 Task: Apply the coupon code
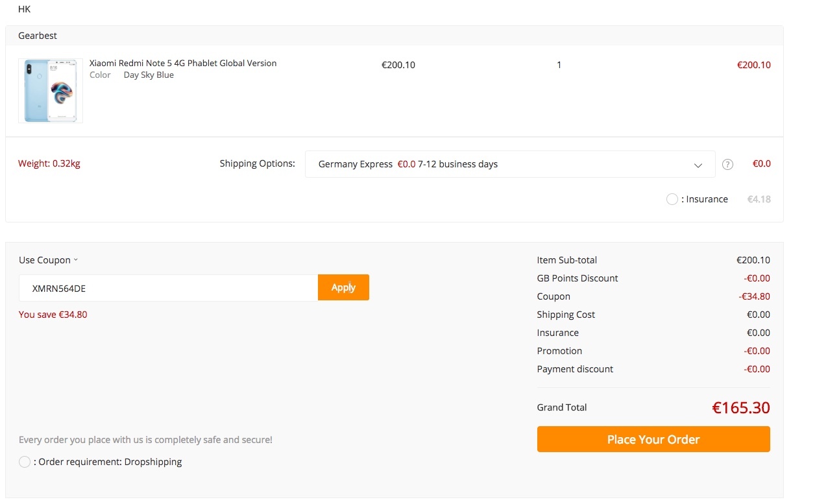[x=343, y=287]
